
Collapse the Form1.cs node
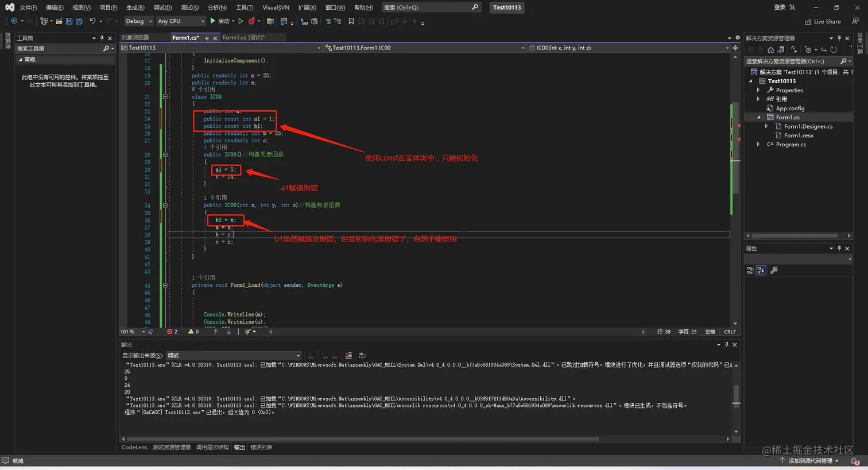pos(758,117)
